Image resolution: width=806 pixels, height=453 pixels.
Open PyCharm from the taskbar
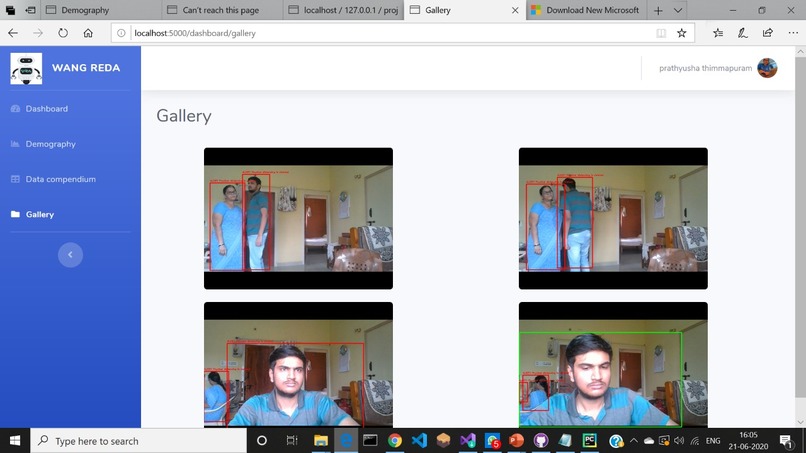590,441
